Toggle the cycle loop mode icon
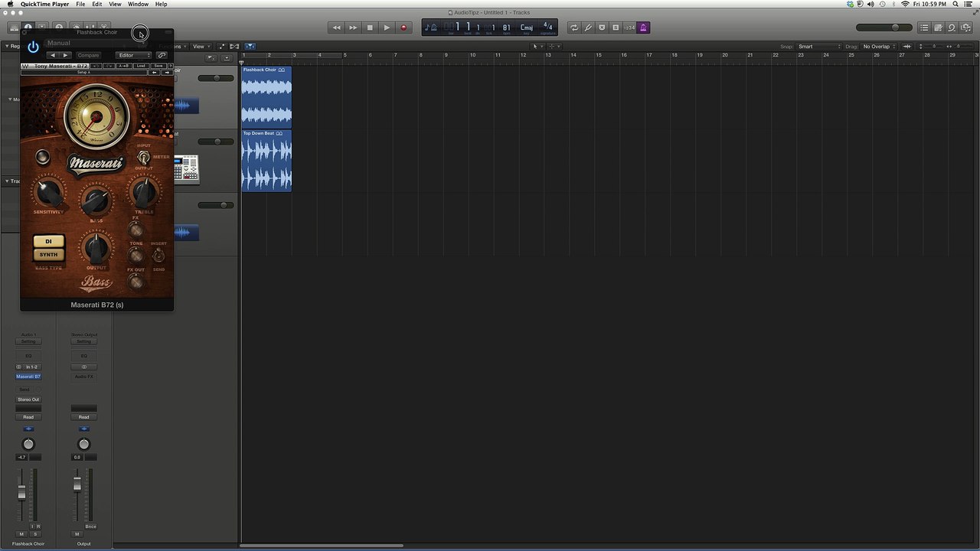The width and height of the screenshot is (980, 551). click(x=574, y=28)
